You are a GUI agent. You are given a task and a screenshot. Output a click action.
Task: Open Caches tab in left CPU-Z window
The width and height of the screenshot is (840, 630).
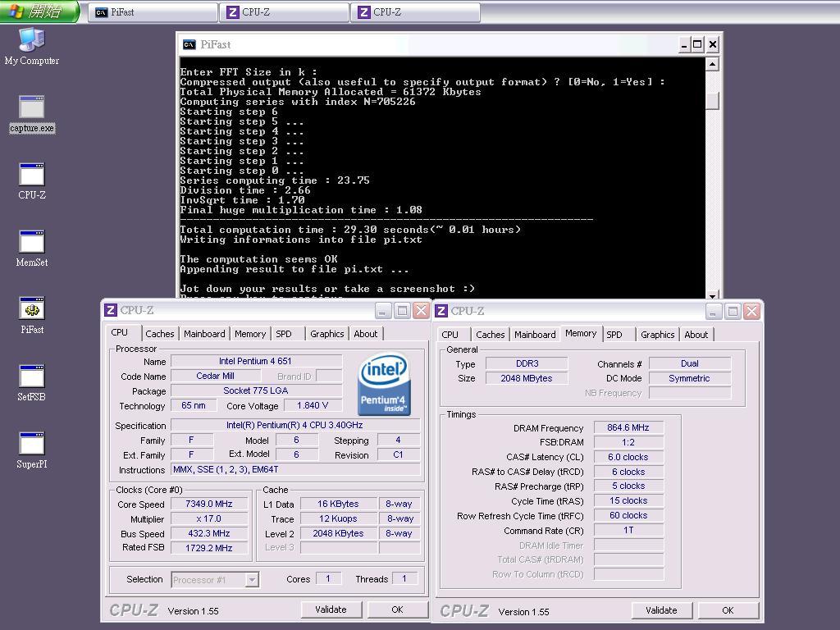point(160,334)
